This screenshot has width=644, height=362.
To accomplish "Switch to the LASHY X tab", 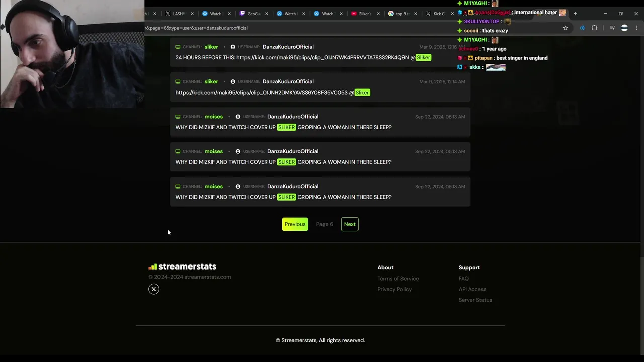I will pyautogui.click(x=179, y=14).
